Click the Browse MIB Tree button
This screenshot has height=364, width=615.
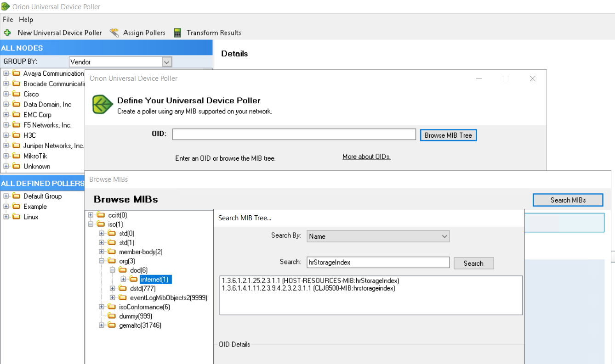[448, 134]
